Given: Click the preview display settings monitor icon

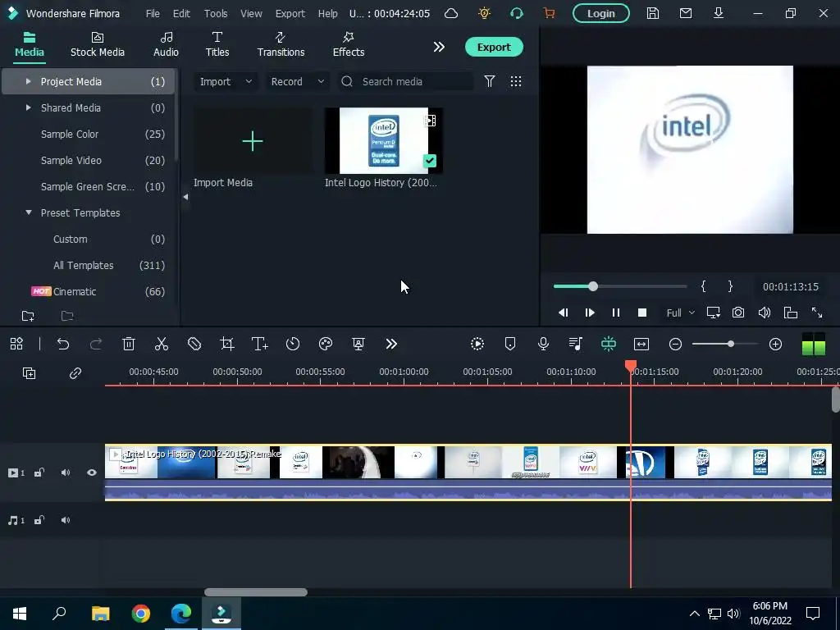Looking at the screenshot, I should 713,313.
